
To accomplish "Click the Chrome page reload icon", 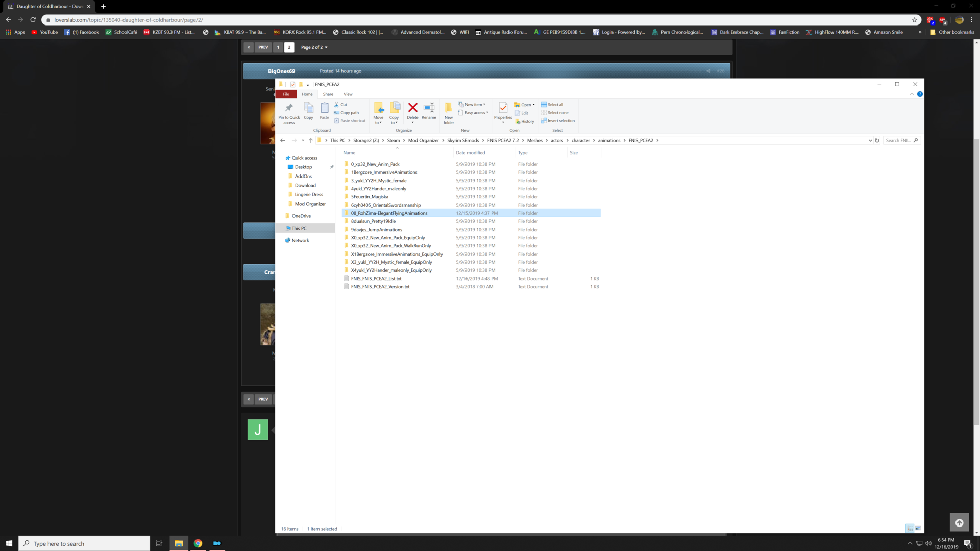I will click(x=33, y=20).
